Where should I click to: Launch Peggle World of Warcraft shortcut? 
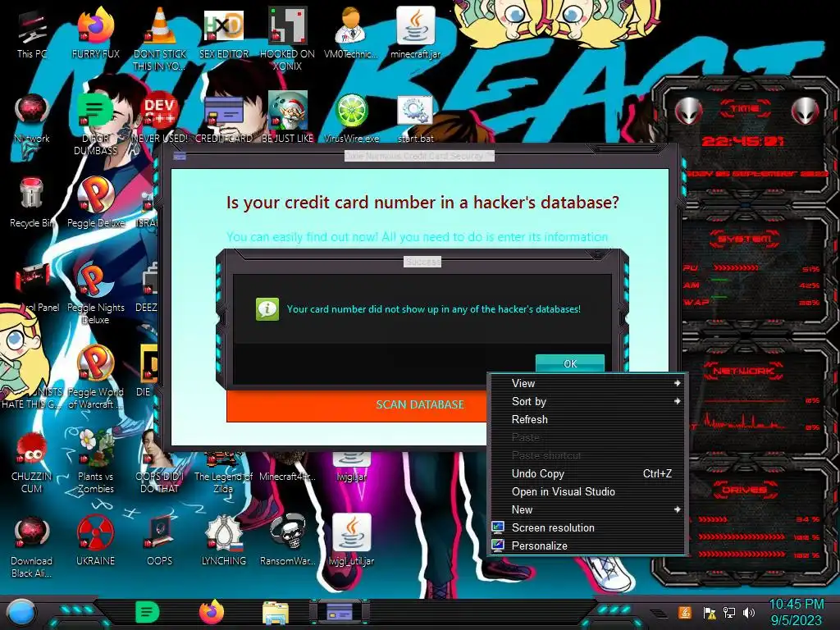[x=96, y=377]
